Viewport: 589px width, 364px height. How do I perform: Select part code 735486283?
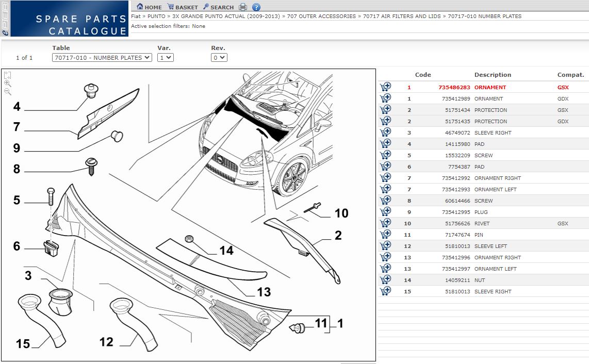pos(454,87)
